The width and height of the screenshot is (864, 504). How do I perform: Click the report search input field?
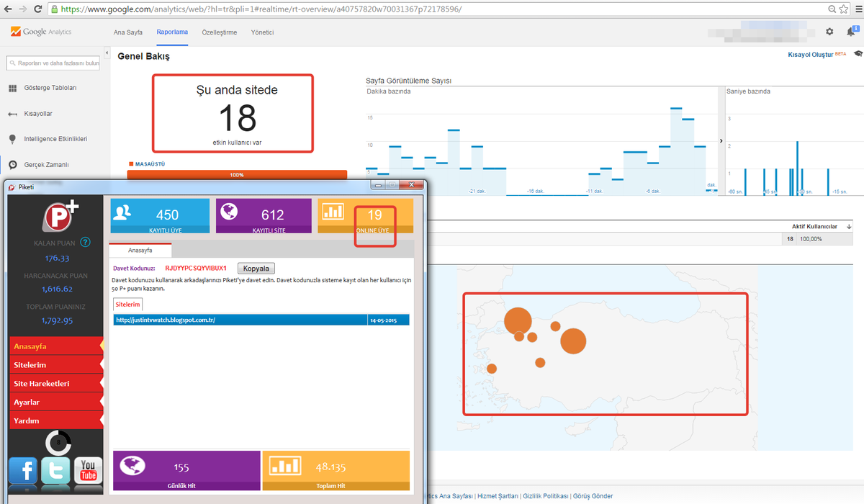(53, 63)
